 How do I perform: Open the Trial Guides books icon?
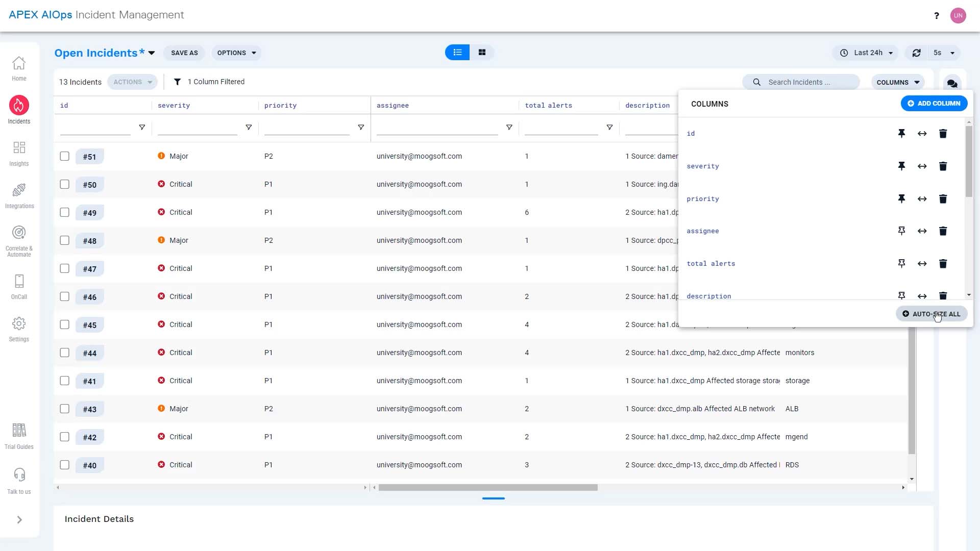19,430
